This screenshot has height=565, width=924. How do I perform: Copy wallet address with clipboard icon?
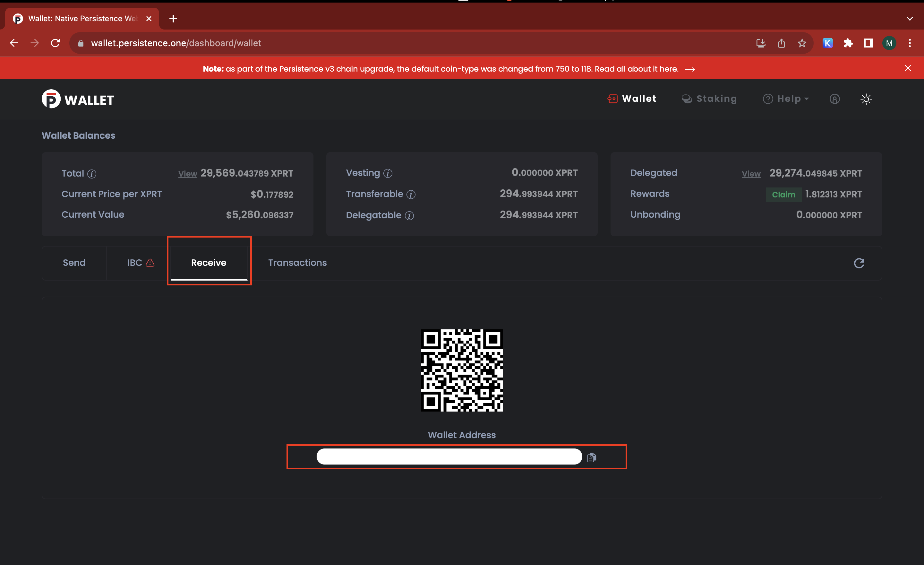tap(591, 457)
